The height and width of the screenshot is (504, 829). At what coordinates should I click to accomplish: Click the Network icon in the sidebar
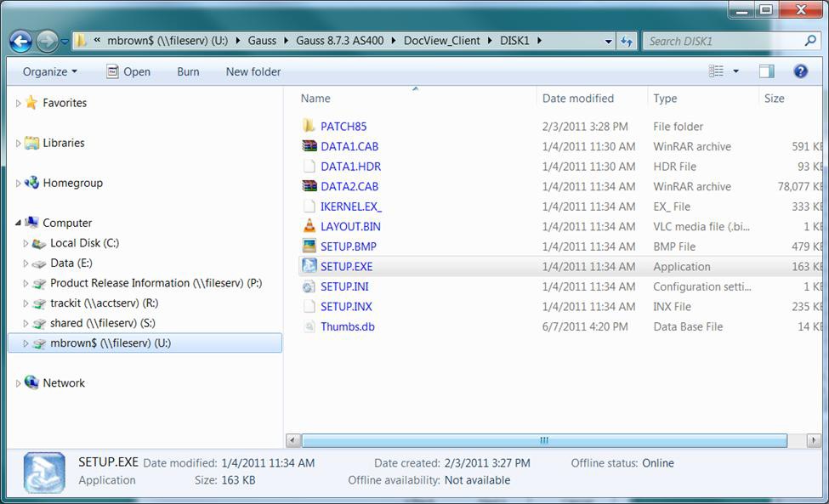[30, 382]
